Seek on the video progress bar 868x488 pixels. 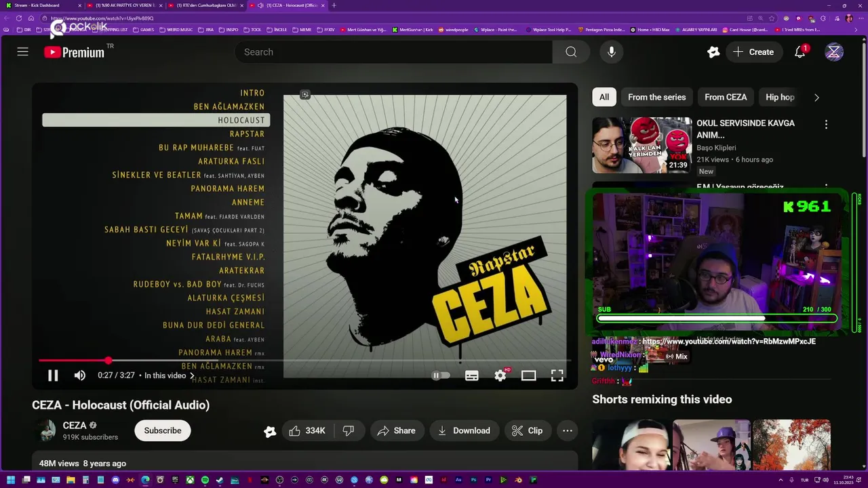point(304,361)
